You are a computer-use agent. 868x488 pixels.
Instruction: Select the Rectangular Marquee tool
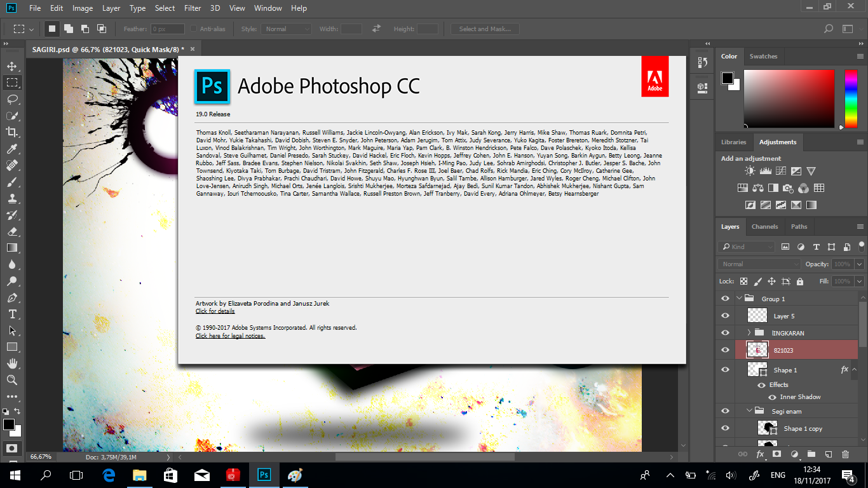click(11, 83)
